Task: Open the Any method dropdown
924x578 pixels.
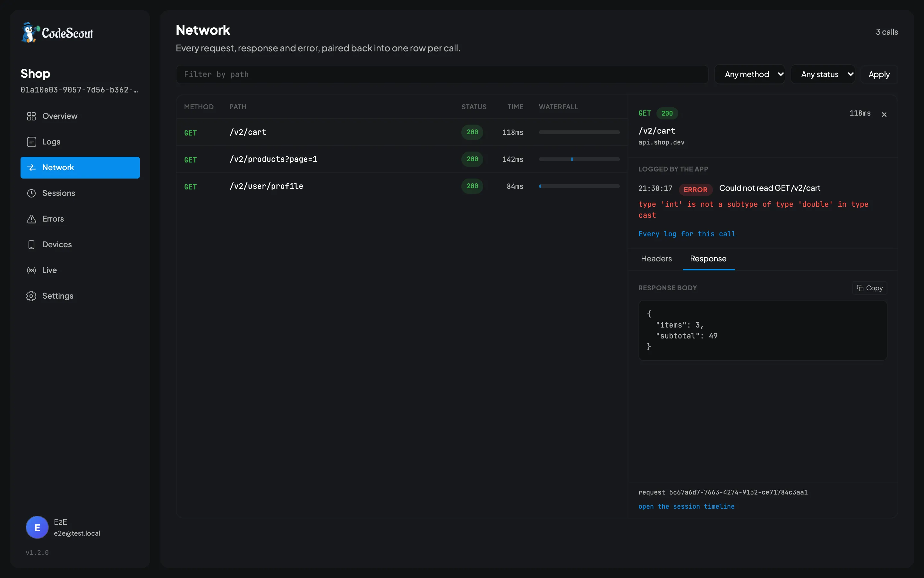Action: coord(749,74)
